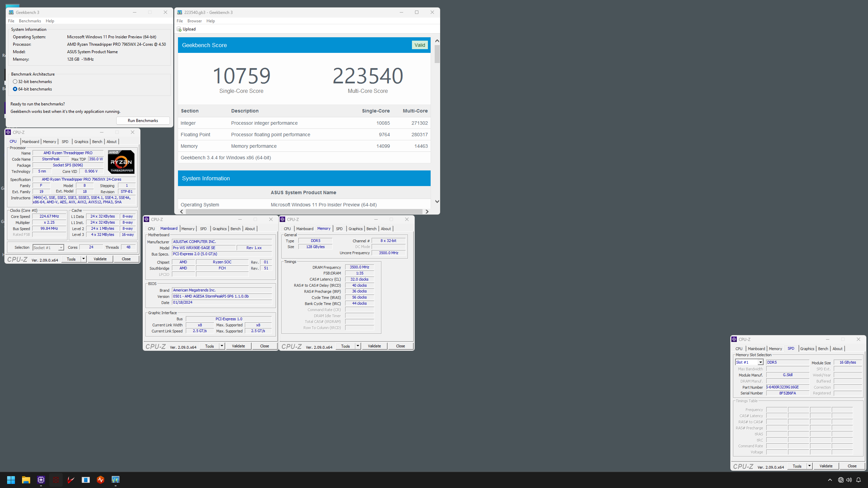Open network status in system tray

[x=841, y=480]
